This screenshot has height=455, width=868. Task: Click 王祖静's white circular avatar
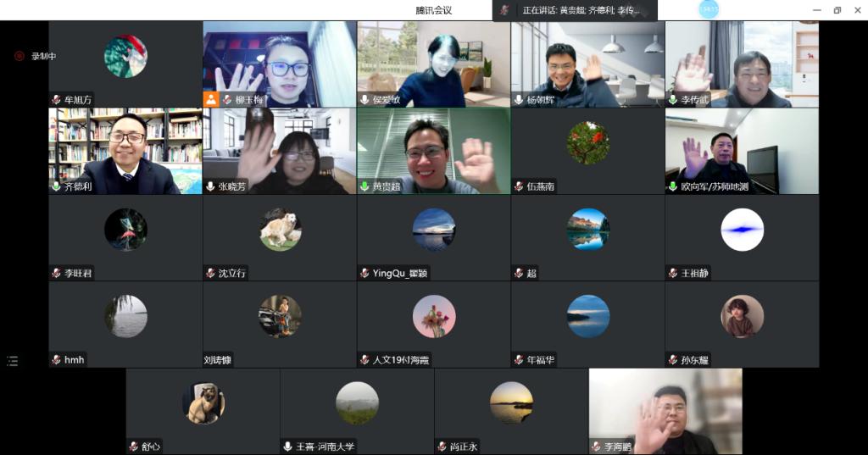click(x=742, y=230)
